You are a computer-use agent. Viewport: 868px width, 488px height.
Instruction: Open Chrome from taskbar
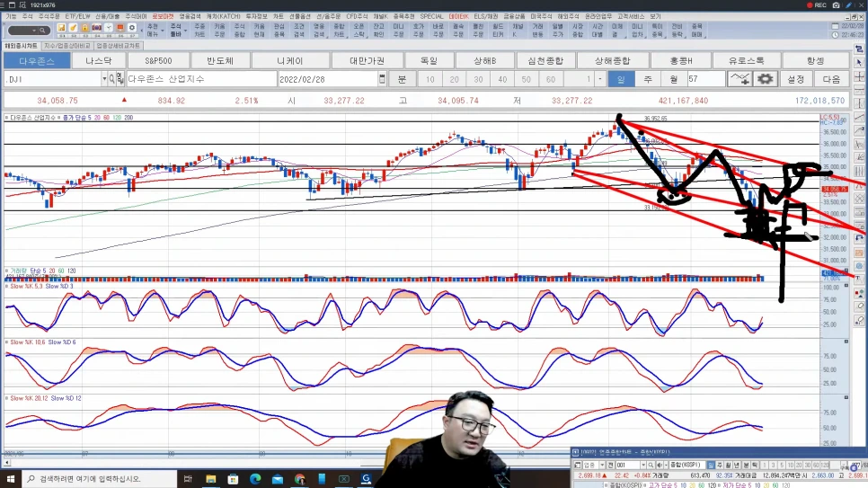pos(299,479)
